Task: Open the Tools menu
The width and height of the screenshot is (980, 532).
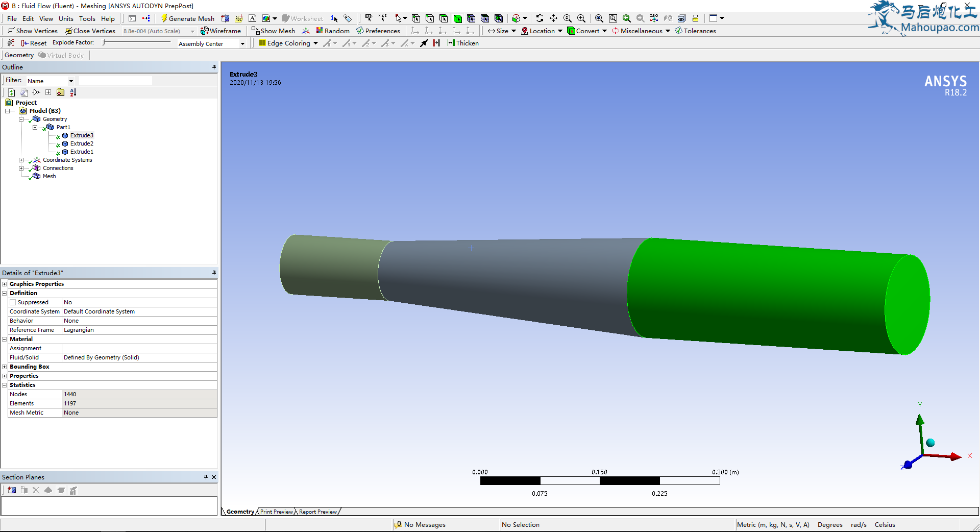Action: [87, 18]
